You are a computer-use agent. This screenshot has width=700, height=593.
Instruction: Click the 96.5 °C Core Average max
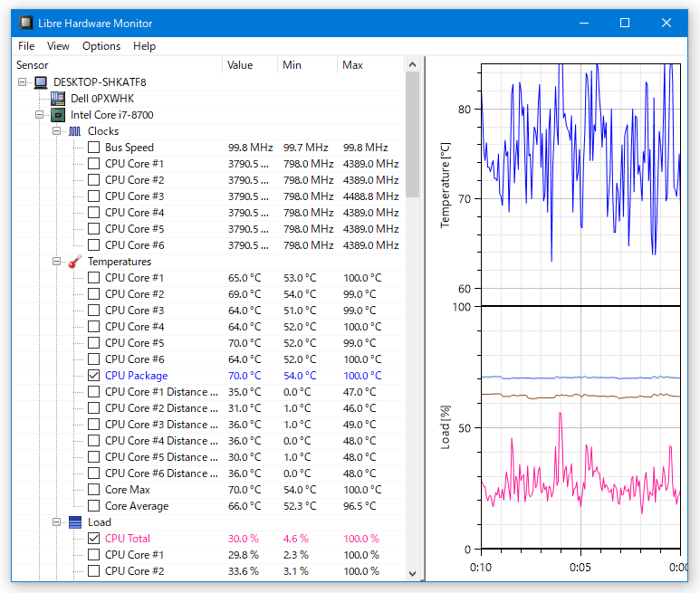point(360,505)
